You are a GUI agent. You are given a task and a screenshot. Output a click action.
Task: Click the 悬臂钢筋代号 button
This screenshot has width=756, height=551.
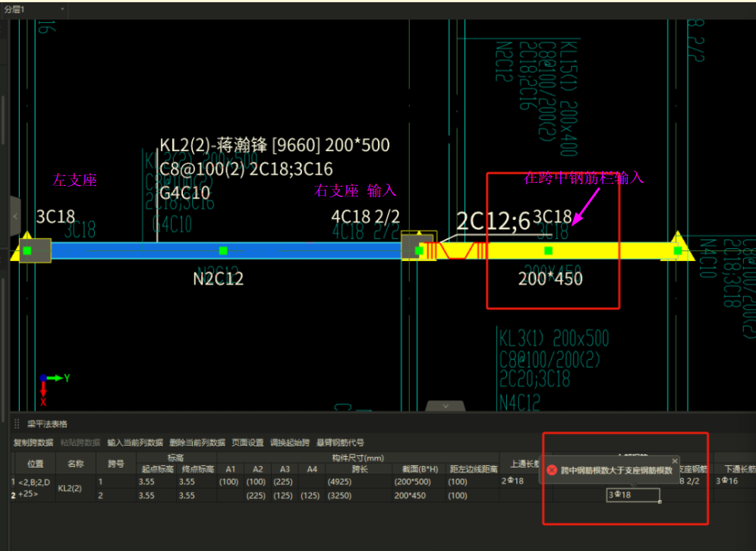tap(340, 442)
